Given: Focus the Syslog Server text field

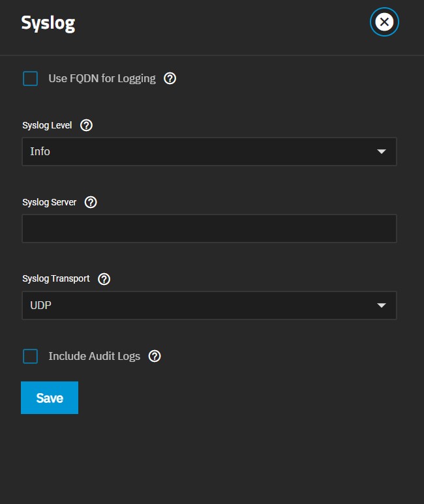Looking at the screenshot, I should 209,229.
